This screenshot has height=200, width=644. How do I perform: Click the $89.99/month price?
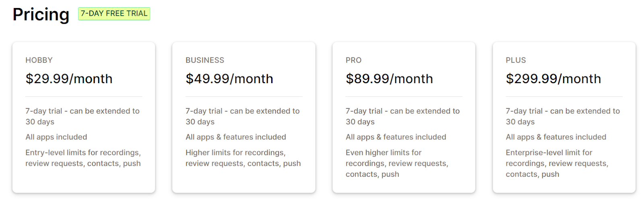[x=389, y=79]
